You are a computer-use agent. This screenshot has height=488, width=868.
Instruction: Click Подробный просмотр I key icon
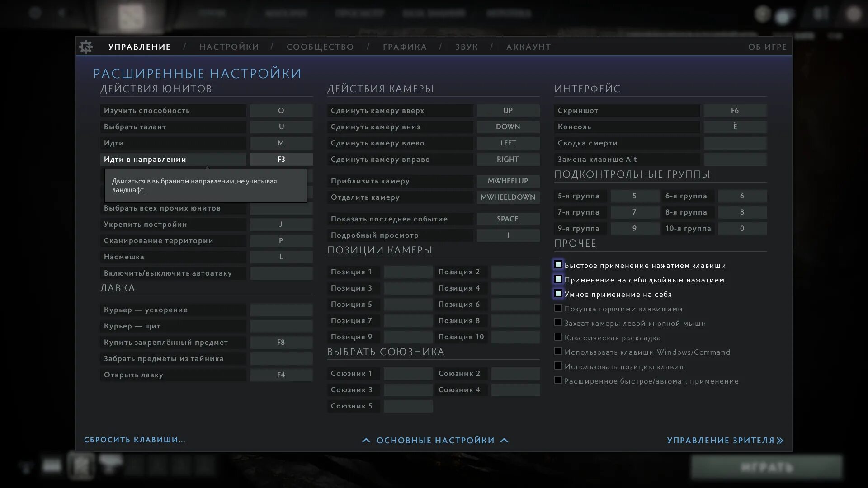point(508,235)
